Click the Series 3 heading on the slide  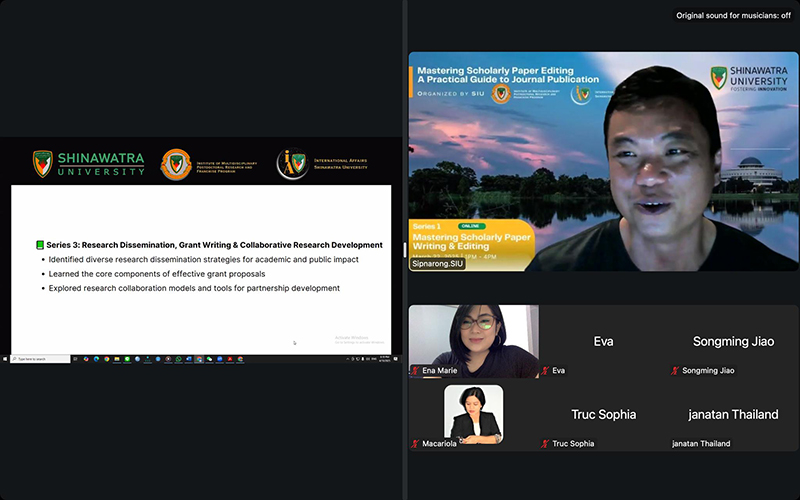(x=214, y=245)
